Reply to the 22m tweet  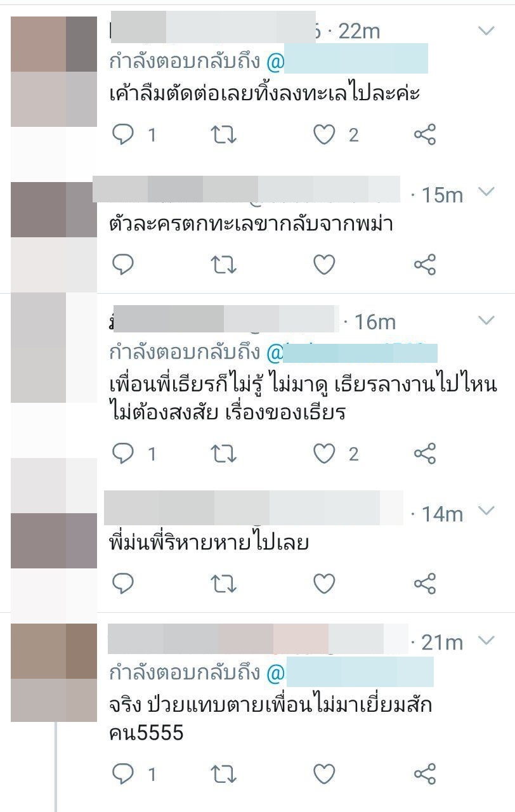pos(122,134)
